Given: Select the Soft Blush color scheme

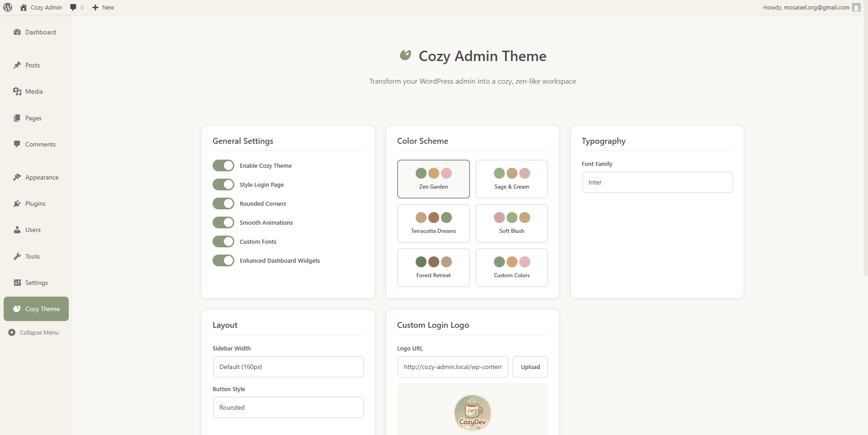Looking at the screenshot, I should (x=512, y=223).
